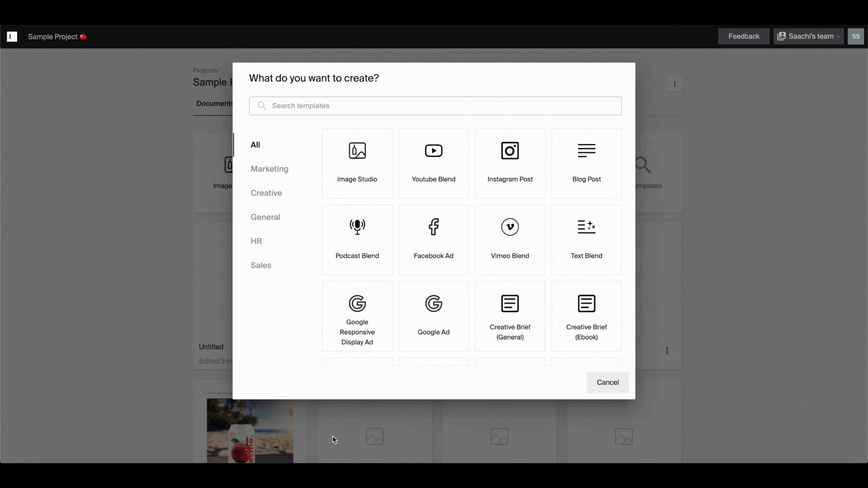Image resolution: width=868 pixels, height=488 pixels.
Task: Click the Creative Brief Ebook option
Action: [586, 316]
